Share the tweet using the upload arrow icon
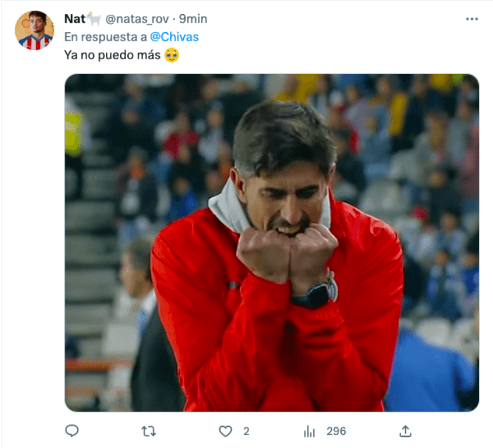 pos(405,431)
